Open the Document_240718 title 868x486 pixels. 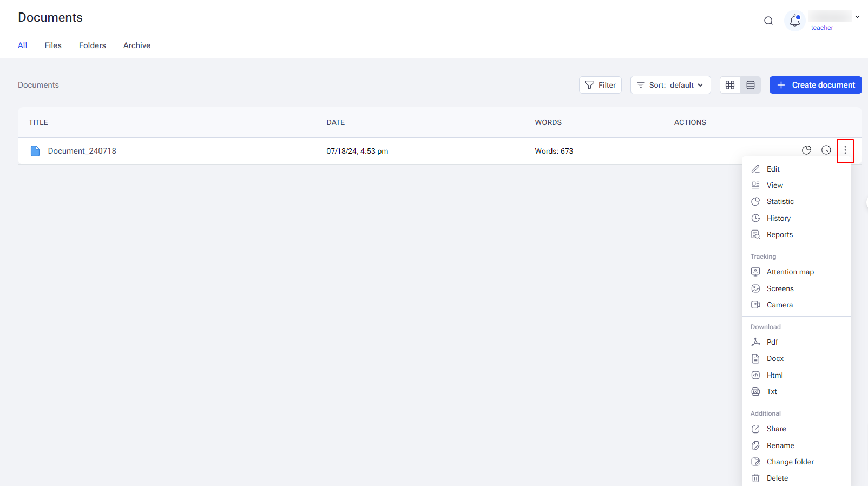[x=82, y=151]
